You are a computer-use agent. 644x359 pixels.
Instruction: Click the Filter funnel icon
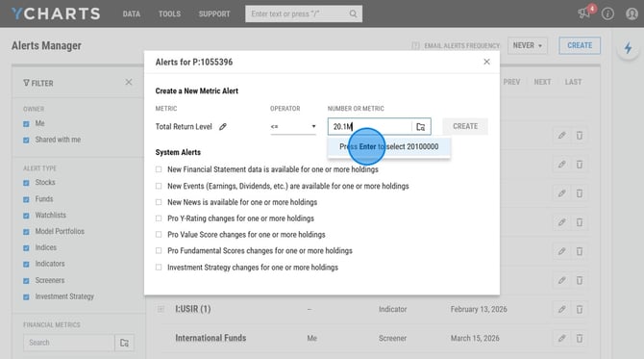pos(26,83)
